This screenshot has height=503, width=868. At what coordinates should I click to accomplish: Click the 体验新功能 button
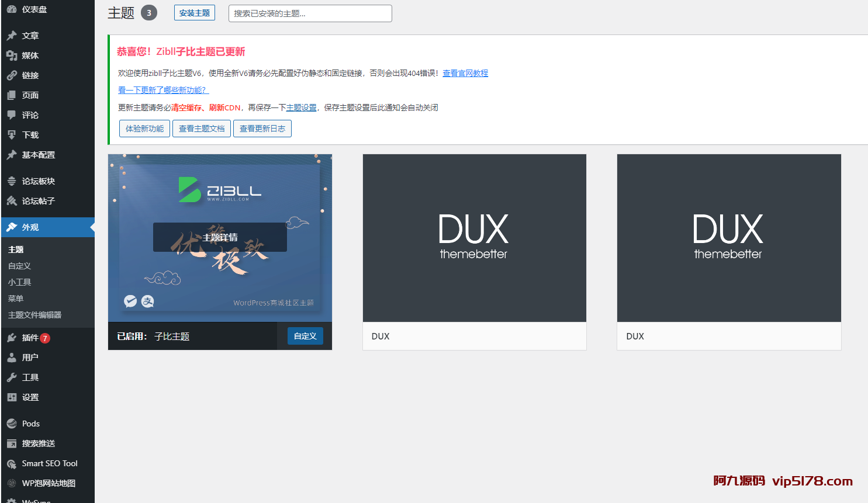point(144,129)
